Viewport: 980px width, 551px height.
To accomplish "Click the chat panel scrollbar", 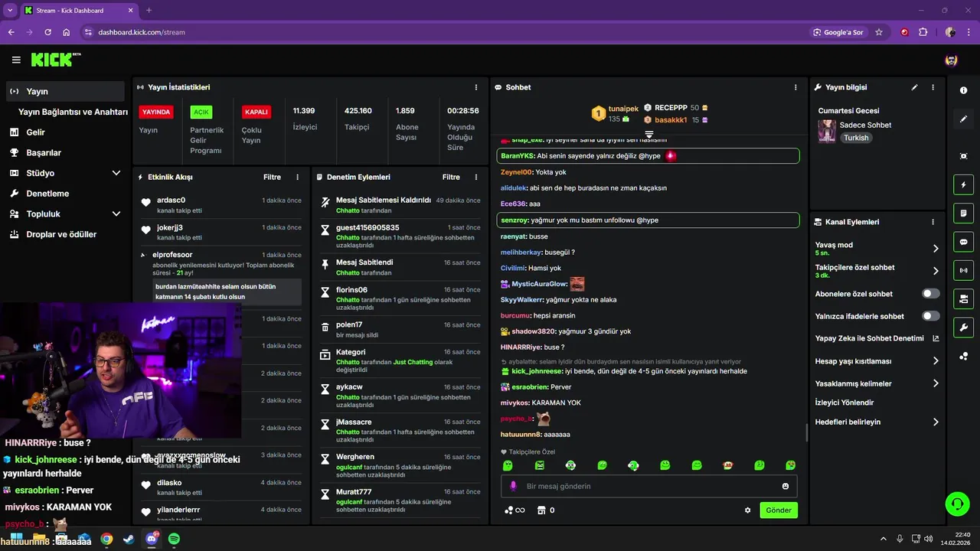I will click(x=806, y=433).
